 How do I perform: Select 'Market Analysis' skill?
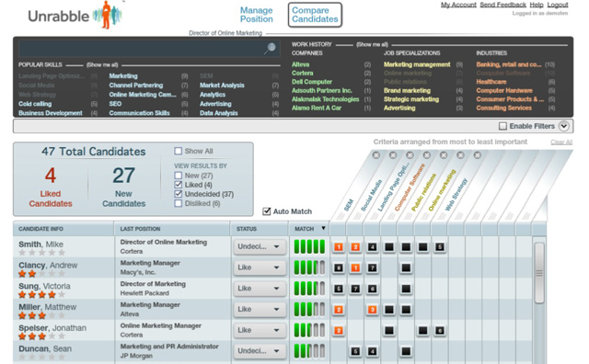point(222,85)
